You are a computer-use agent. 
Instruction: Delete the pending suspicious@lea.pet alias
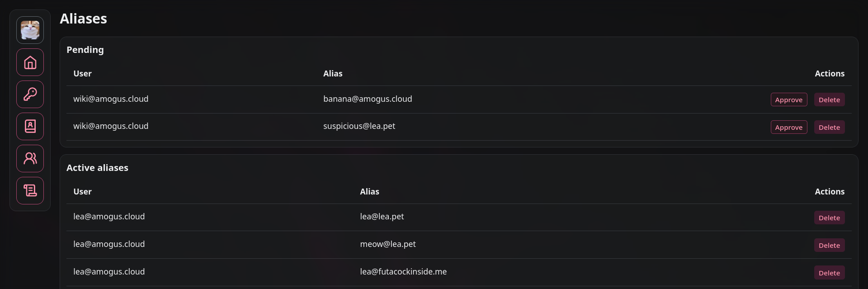(x=829, y=128)
